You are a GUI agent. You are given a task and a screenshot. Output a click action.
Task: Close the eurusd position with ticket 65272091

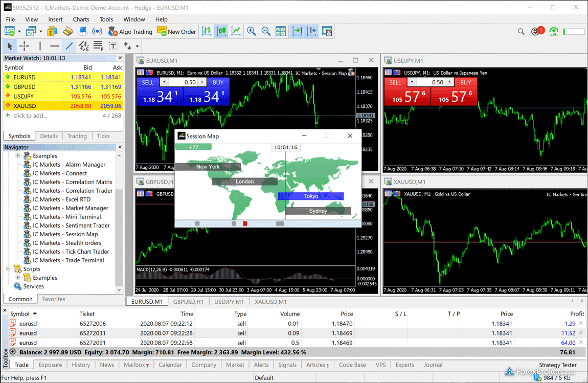click(581, 343)
